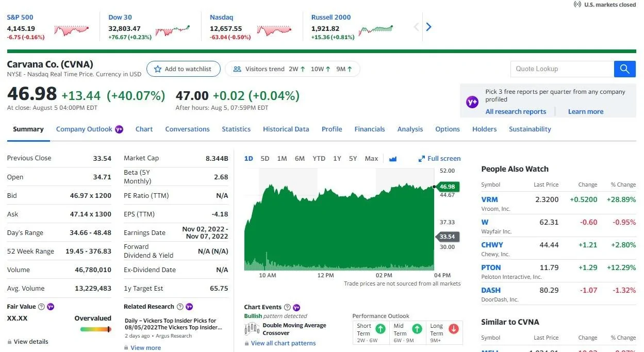
Task: Click the Y+ badge beside Company Outlook
Action: (119, 129)
